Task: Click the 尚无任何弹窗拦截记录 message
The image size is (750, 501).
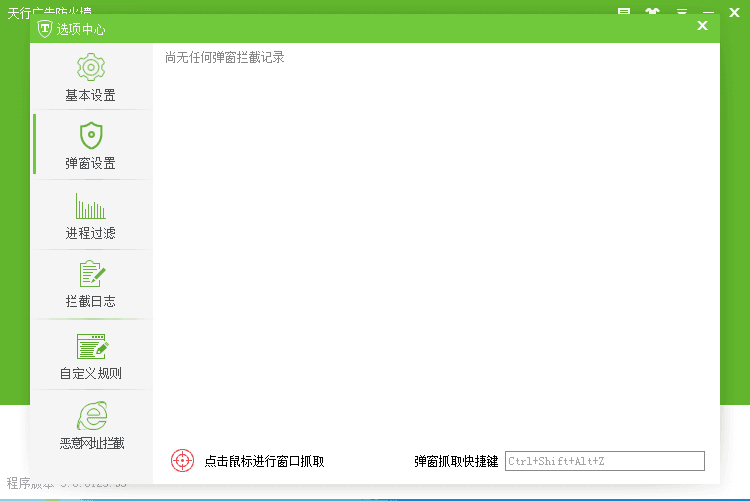Action: click(225, 58)
